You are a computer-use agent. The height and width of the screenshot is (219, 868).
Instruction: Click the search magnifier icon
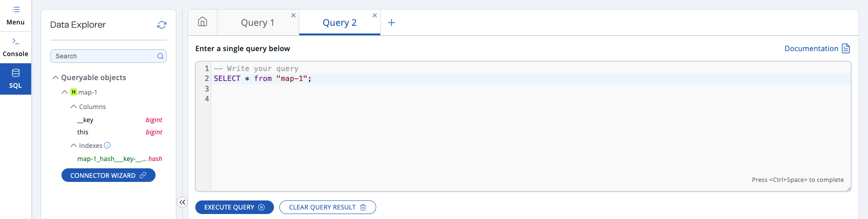click(160, 56)
